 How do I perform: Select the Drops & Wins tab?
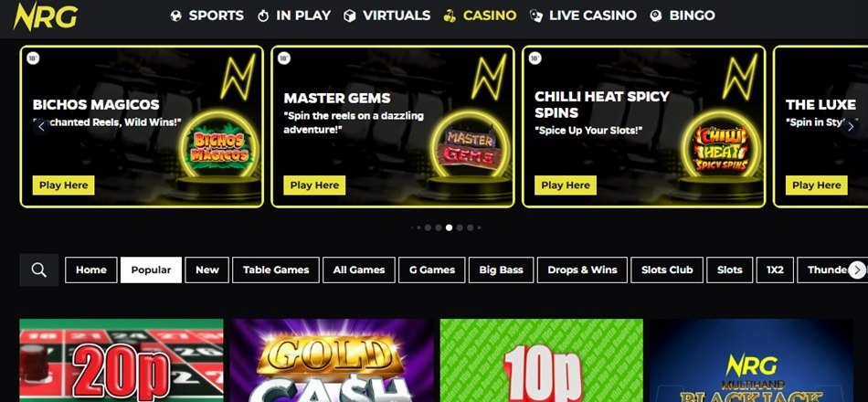pyautogui.click(x=582, y=270)
